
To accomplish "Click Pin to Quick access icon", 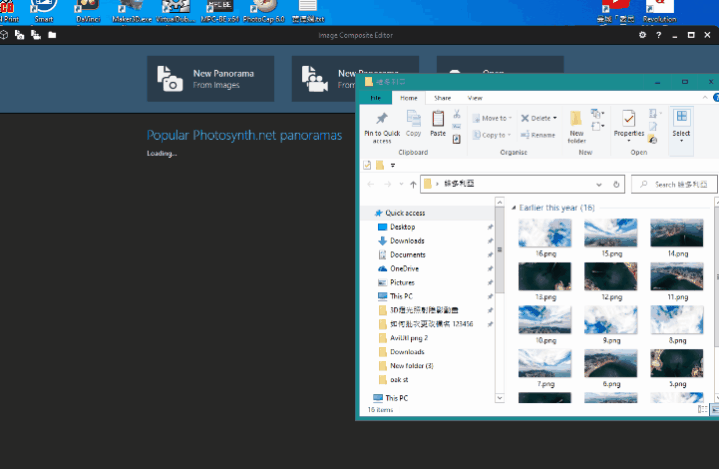I will pos(382,120).
